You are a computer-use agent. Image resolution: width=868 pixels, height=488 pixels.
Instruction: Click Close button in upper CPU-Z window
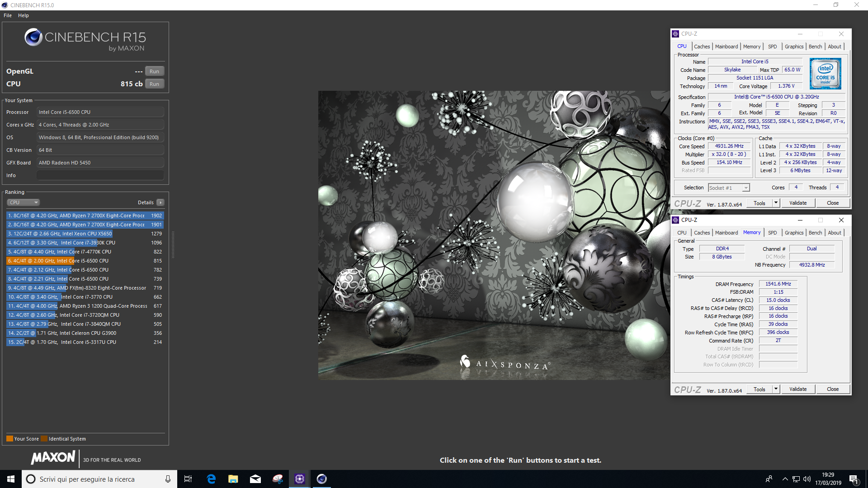point(833,203)
